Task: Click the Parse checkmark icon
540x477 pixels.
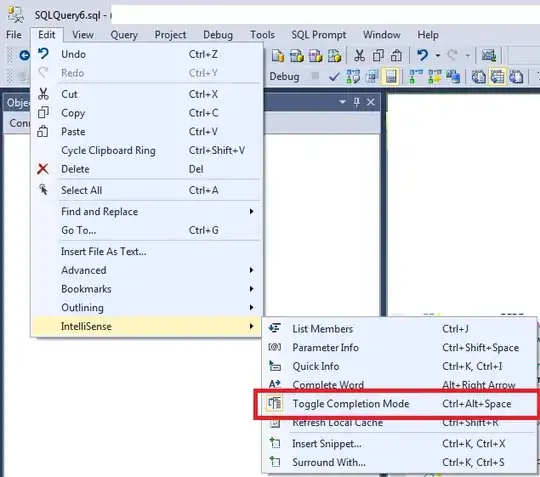Action: click(334, 76)
